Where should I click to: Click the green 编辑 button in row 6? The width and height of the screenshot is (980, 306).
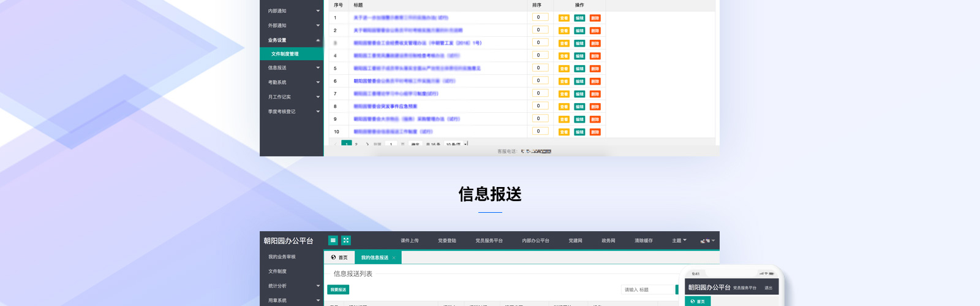click(579, 82)
